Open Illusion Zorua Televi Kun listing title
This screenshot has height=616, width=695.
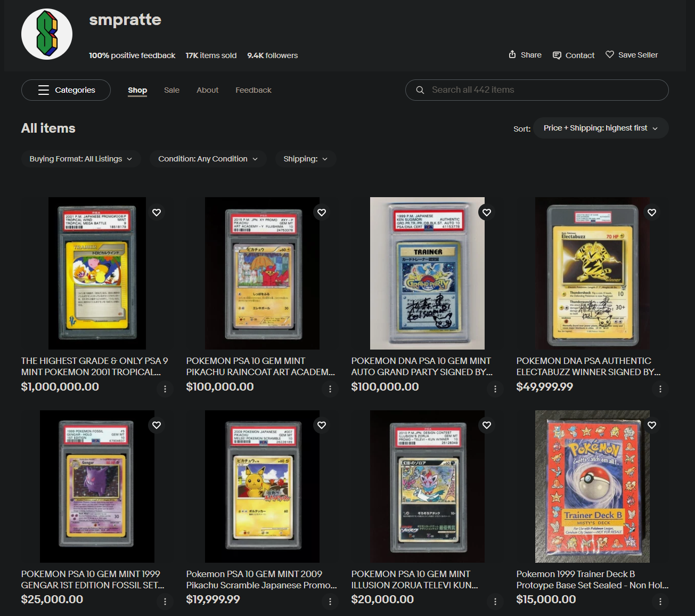tap(415, 579)
